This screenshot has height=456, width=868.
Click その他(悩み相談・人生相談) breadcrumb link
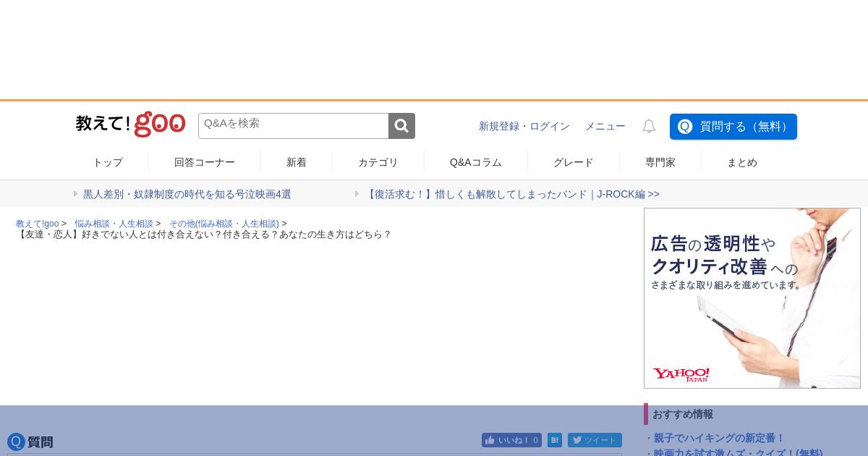pyautogui.click(x=224, y=224)
